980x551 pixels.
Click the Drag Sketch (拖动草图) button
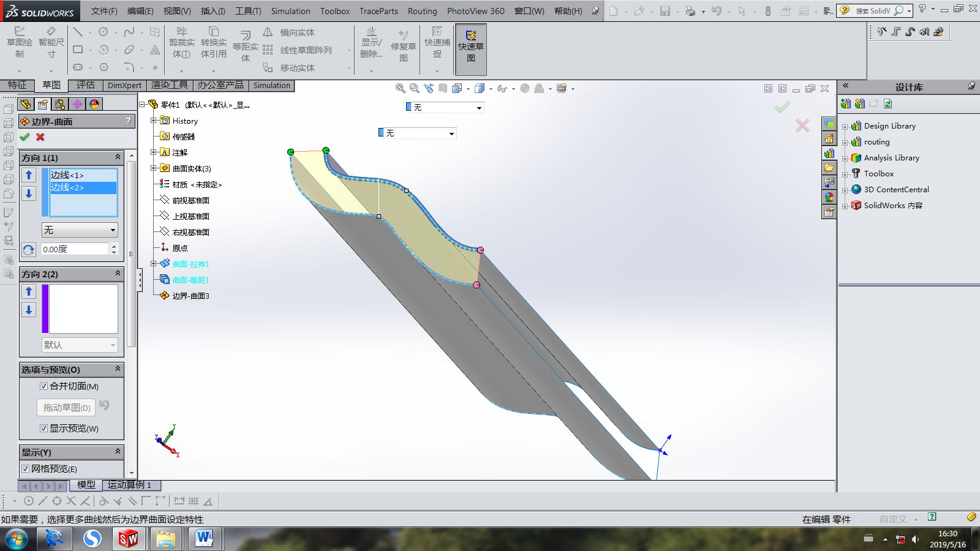(66, 408)
